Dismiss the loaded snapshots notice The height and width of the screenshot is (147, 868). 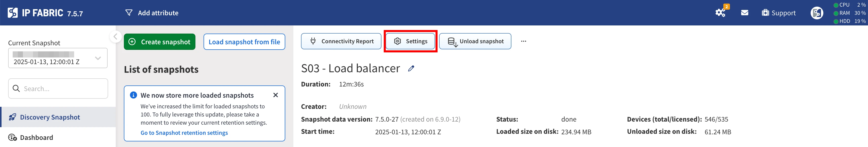click(x=276, y=95)
